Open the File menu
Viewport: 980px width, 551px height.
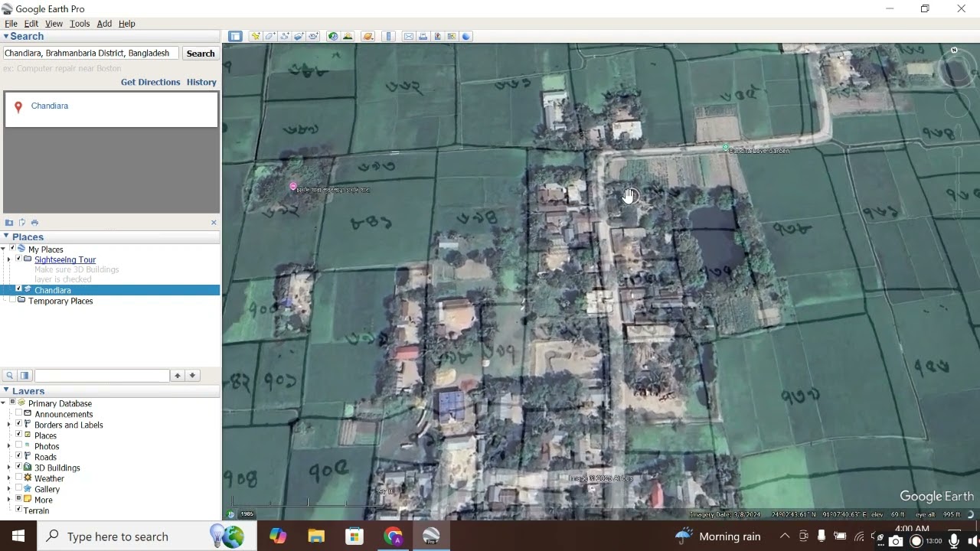[11, 24]
